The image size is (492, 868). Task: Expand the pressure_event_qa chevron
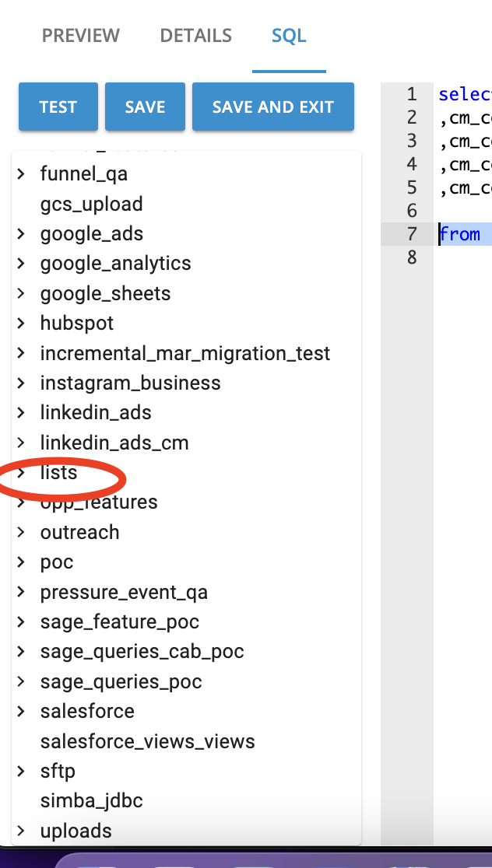tap(21, 592)
